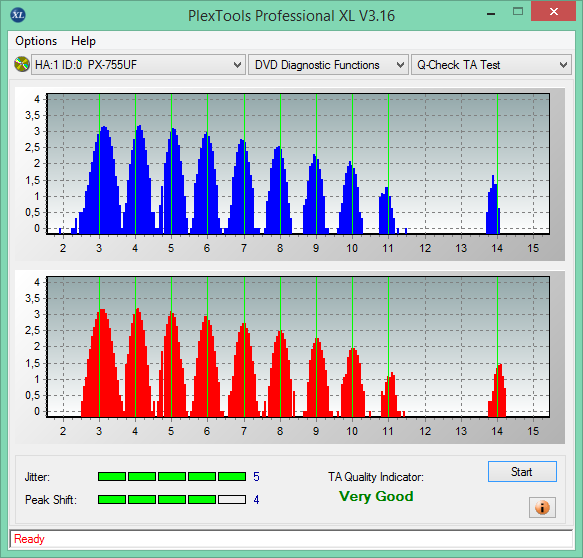Click the disc drive icon beside drive selector
The width and height of the screenshot is (583, 558).
coord(22,65)
